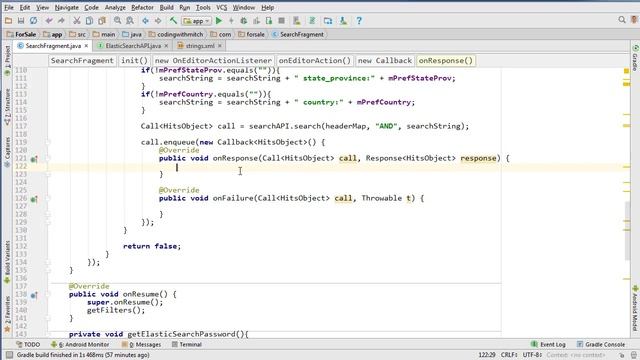Screen dimensions: 640x360
Task: Open the app run configuration dropdown
Action: pyautogui.click(x=197, y=20)
